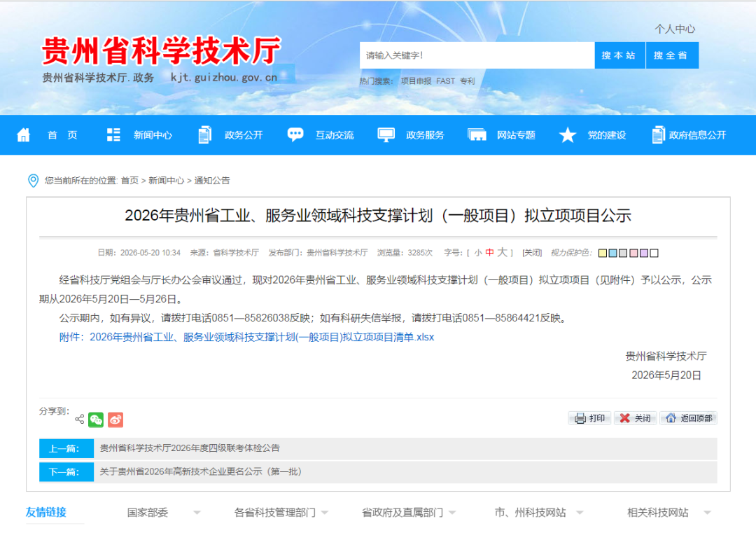Click the 友情链接 heading
Screen dimensions: 756x533
pos(45,512)
